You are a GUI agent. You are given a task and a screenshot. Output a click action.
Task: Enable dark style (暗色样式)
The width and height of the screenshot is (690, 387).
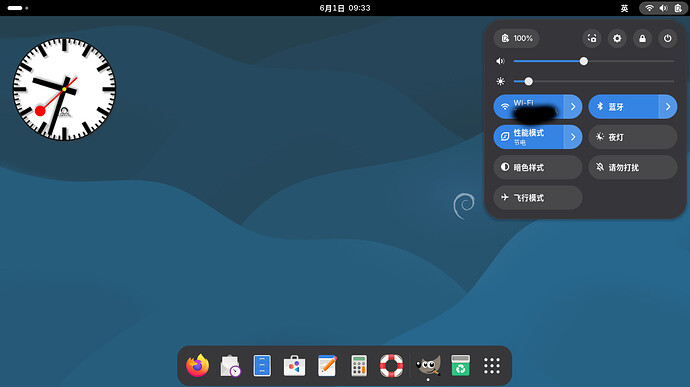pyautogui.click(x=538, y=167)
